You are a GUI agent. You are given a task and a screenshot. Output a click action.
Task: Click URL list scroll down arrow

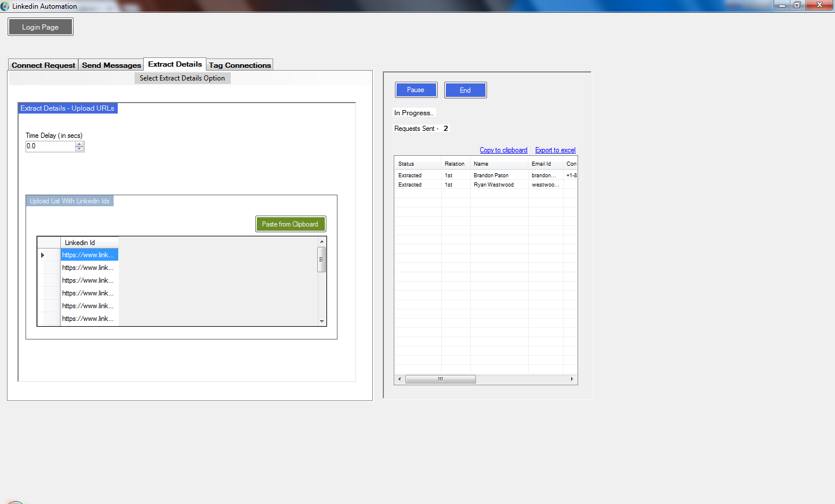322,321
